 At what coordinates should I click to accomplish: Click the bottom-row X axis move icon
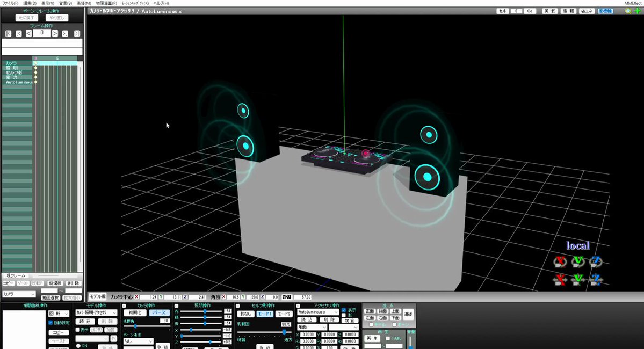coord(560,280)
